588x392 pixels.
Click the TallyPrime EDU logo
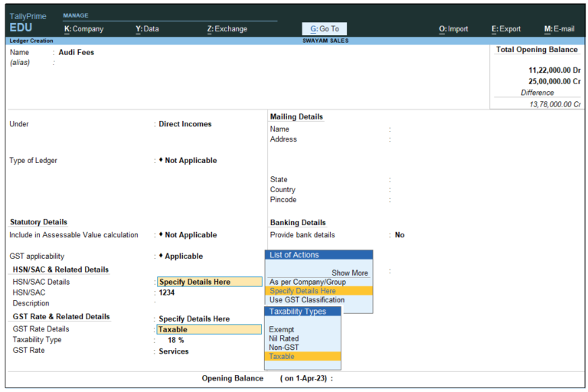coord(28,22)
